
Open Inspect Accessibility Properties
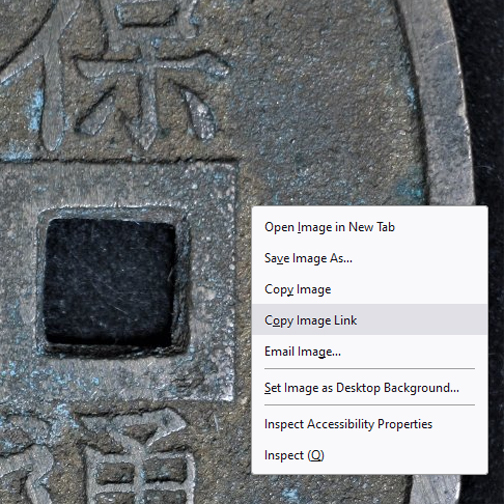[370, 424]
